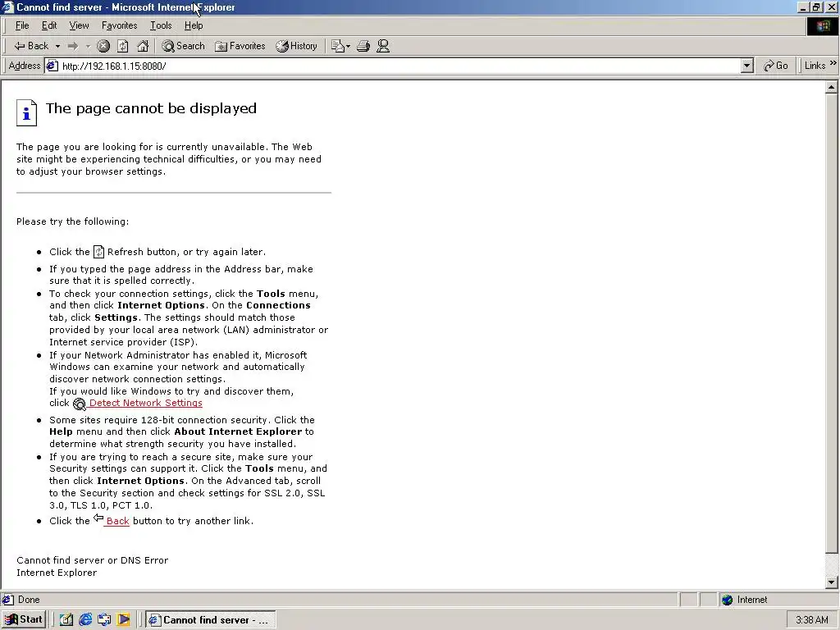Screen dimensions: 840x630
Task: Click the vertical scrollbar thumb
Action: coord(832,323)
